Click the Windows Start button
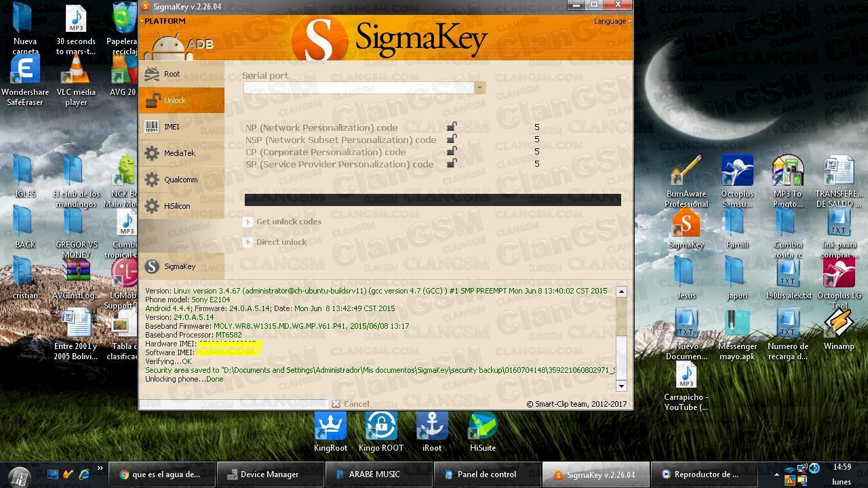Image resolution: width=868 pixels, height=488 pixels. 19,476
